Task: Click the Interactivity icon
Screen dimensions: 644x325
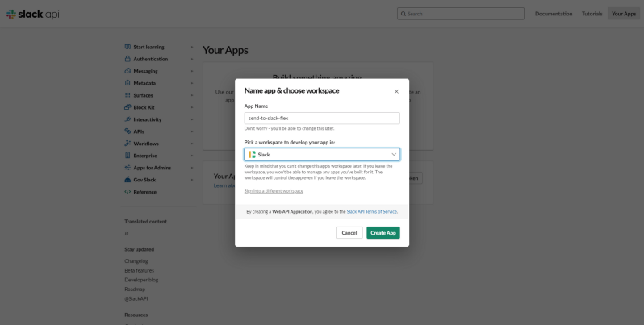Action: tap(128, 119)
